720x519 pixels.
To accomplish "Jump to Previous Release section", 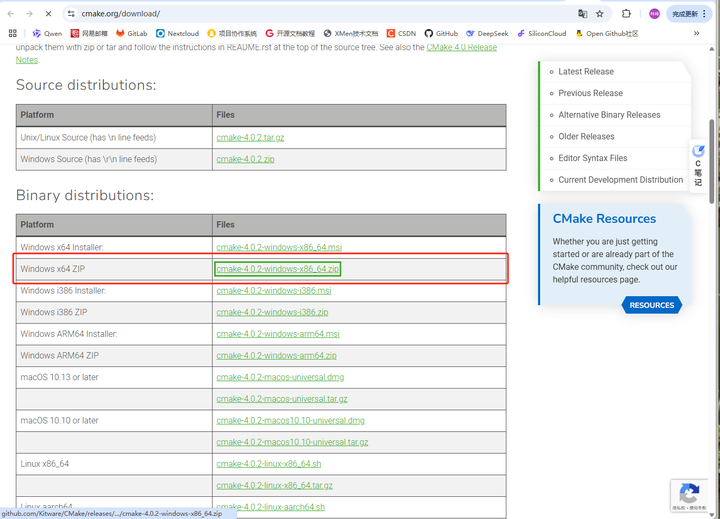I will tap(591, 93).
